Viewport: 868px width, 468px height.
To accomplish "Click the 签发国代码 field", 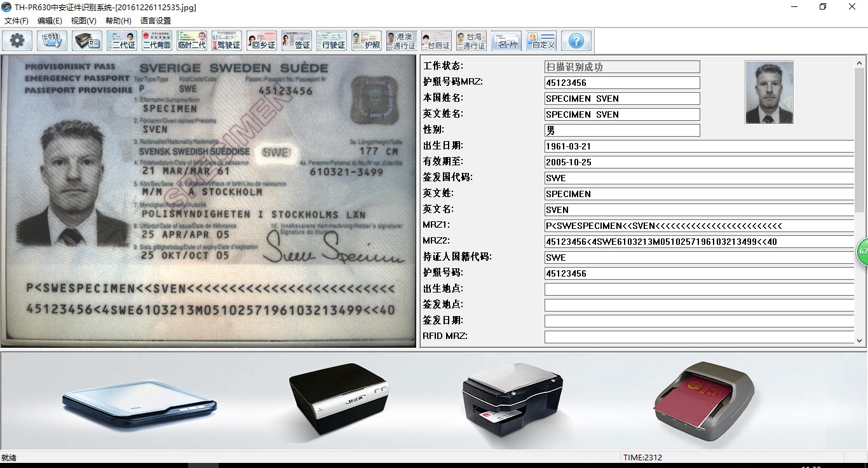I will point(699,178).
